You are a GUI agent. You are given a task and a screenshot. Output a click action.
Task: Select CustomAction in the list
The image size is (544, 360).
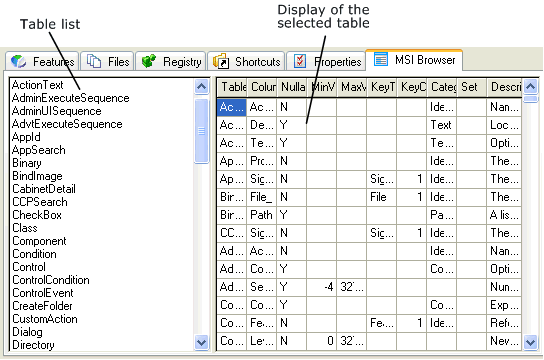click(x=45, y=319)
